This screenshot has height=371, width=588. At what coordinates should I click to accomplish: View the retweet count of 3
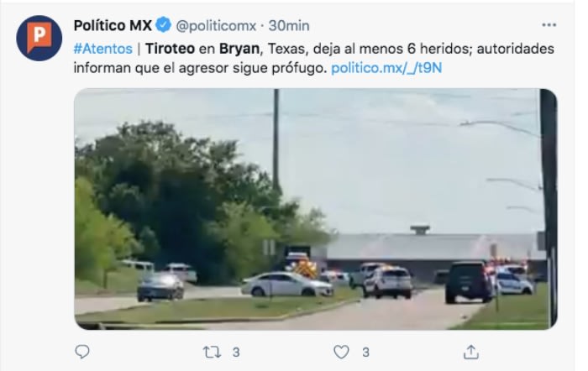(x=236, y=353)
